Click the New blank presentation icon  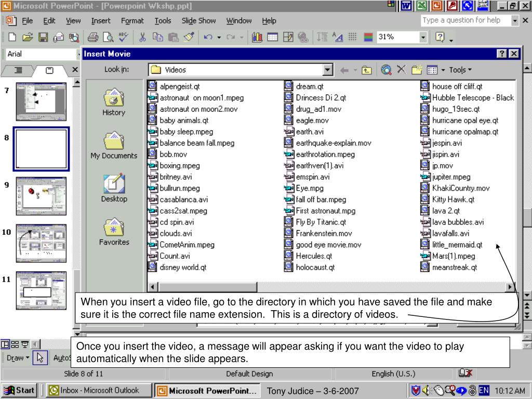pos(12,37)
